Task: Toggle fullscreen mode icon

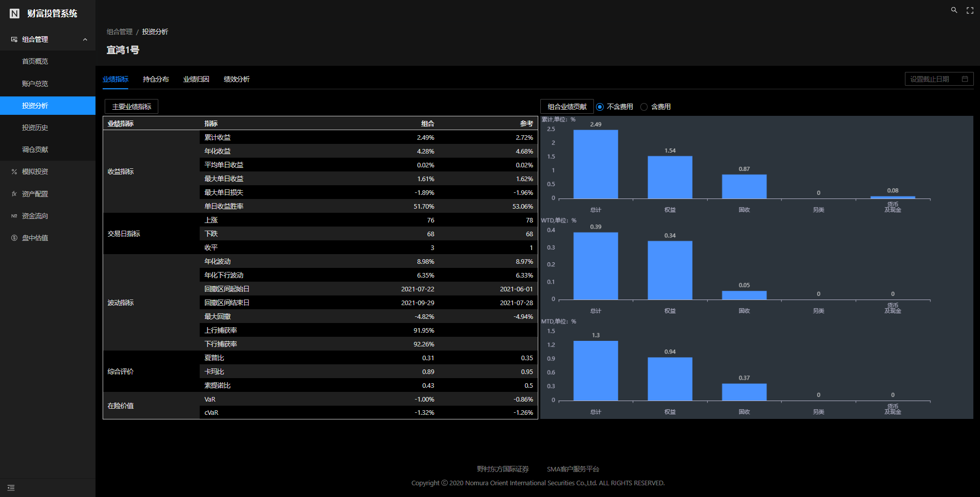Action: click(970, 10)
